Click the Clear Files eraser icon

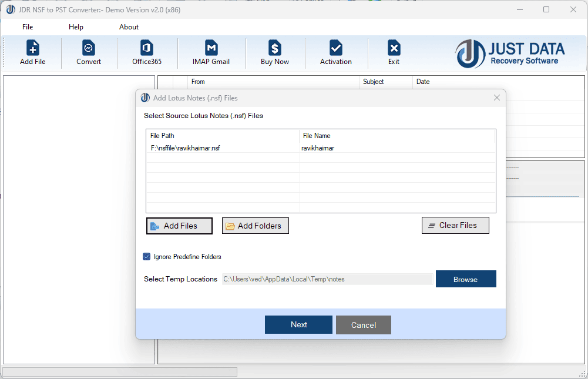click(433, 225)
